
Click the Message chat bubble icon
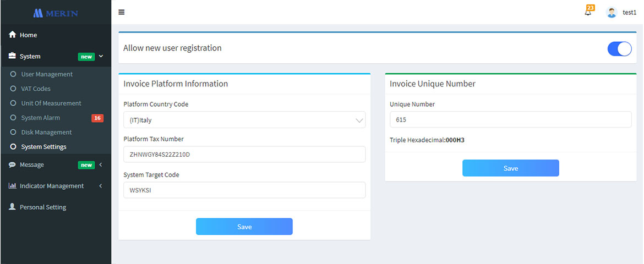coord(12,164)
